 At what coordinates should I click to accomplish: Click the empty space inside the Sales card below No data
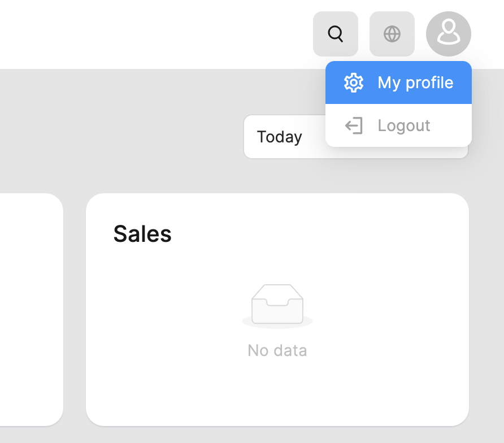pyautogui.click(x=277, y=393)
